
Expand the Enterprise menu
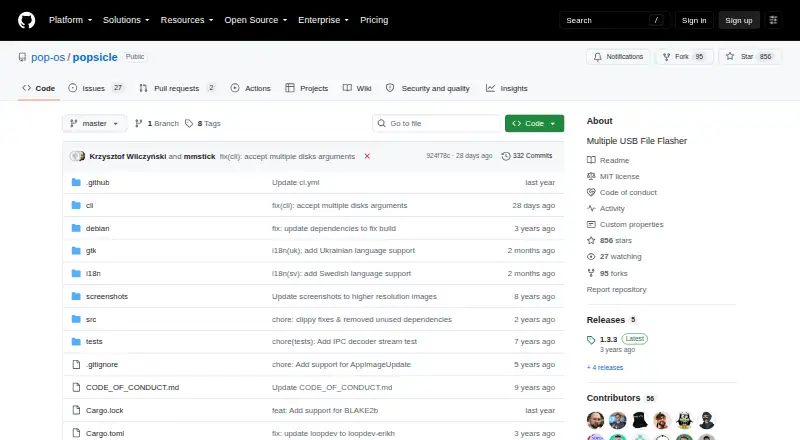323,20
